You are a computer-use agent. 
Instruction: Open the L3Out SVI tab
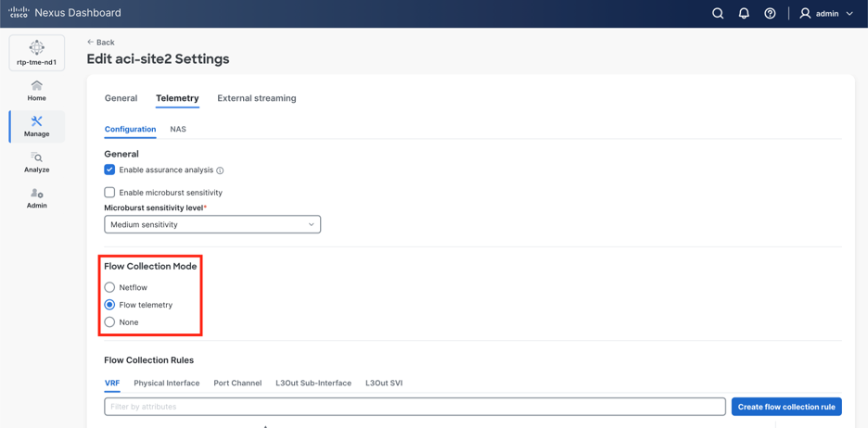click(384, 383)
